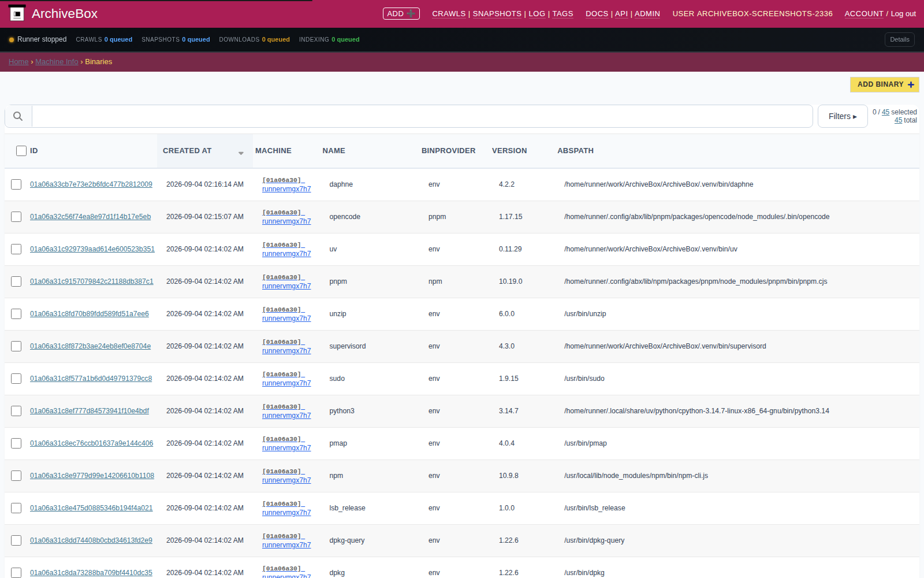
Task: Open Machine Info breadcrumb
Action: point(57,62)
